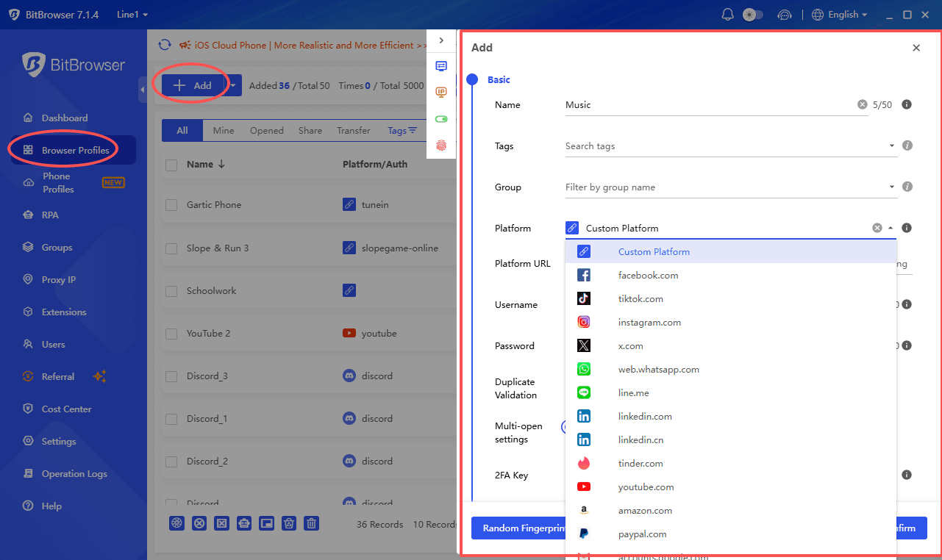Click the green switch icon in side strip
The height and width of the screenshot is (560, 942).
point(441,118)
